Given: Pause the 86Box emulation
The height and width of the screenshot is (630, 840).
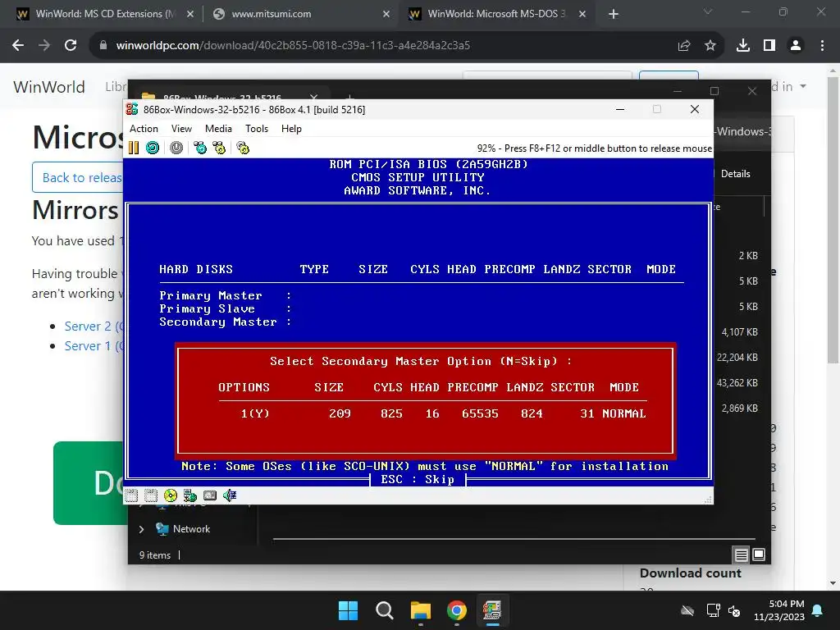Looking at the screenshot, I should (134, 148).
